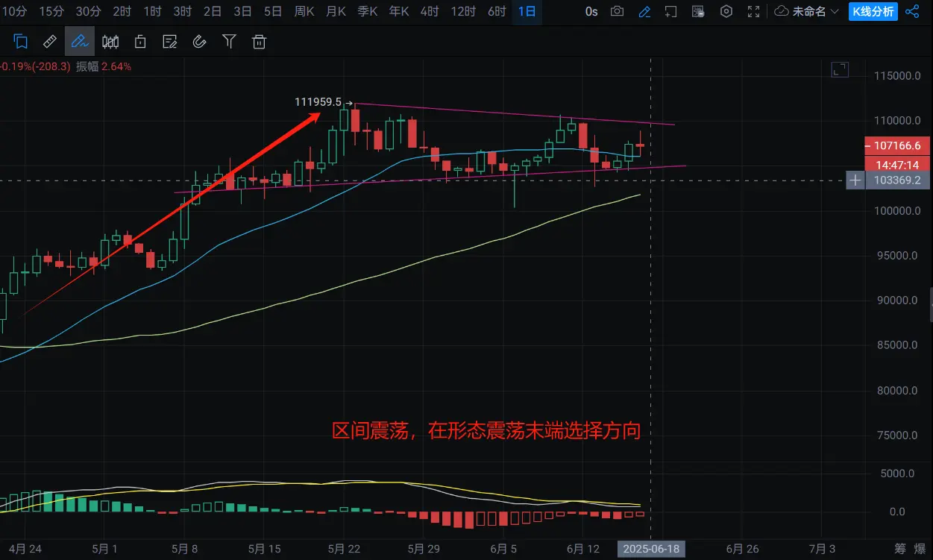Switch to the 3时 timeframe
933x560 pixels.
[182, 11]
